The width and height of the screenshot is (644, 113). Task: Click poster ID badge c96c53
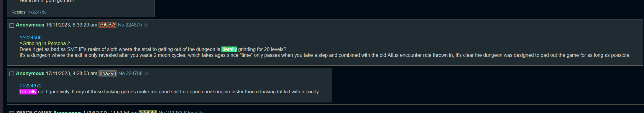click(107, 25)
